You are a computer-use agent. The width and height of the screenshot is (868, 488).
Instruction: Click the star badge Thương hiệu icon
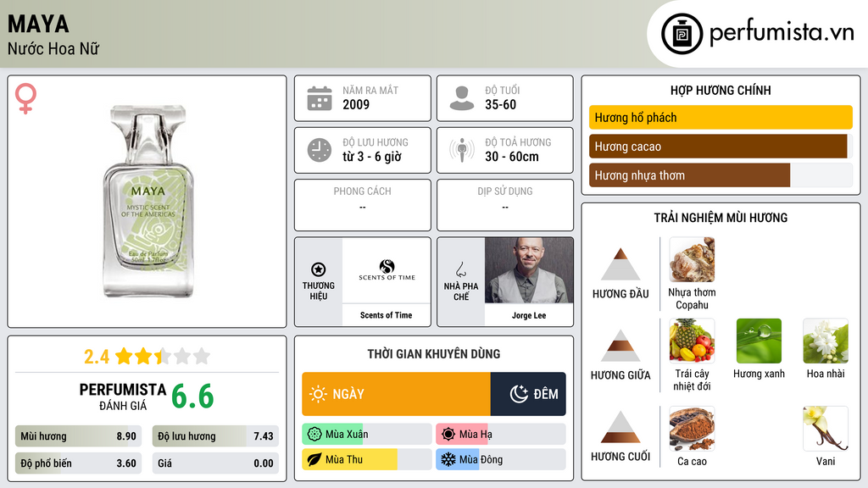(x=319, y=269)
